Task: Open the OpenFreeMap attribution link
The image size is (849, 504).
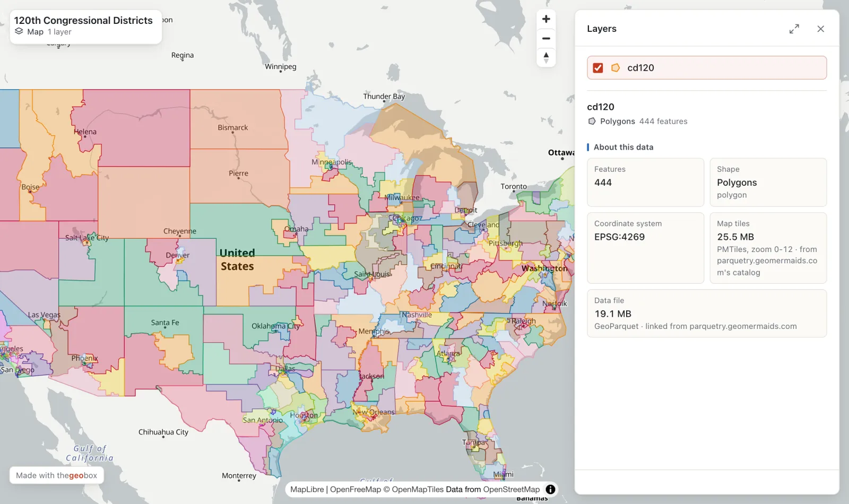Action: tap(356, 489)
